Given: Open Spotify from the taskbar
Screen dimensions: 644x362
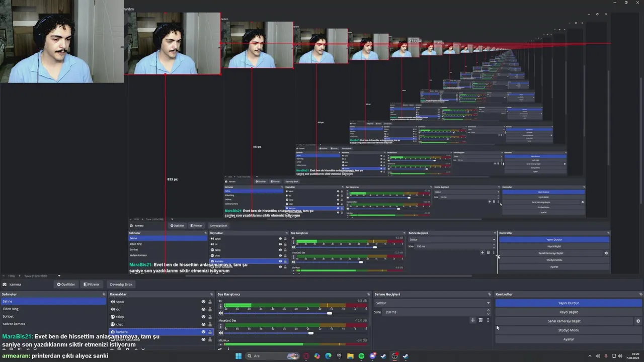Looking at the screenshot, I should coord(361,356).
